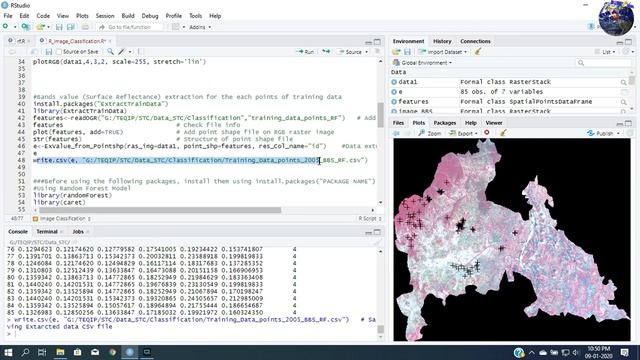The width and height of the screenshot is (640, 360).
Task: Open the R Script file type dropdown
Action: 370,219
